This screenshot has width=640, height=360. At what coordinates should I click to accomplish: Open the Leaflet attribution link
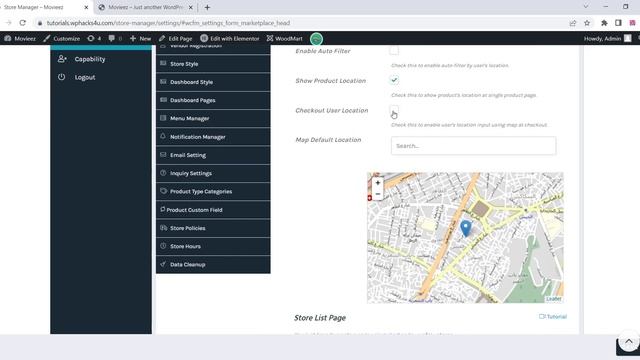[553, 299]
